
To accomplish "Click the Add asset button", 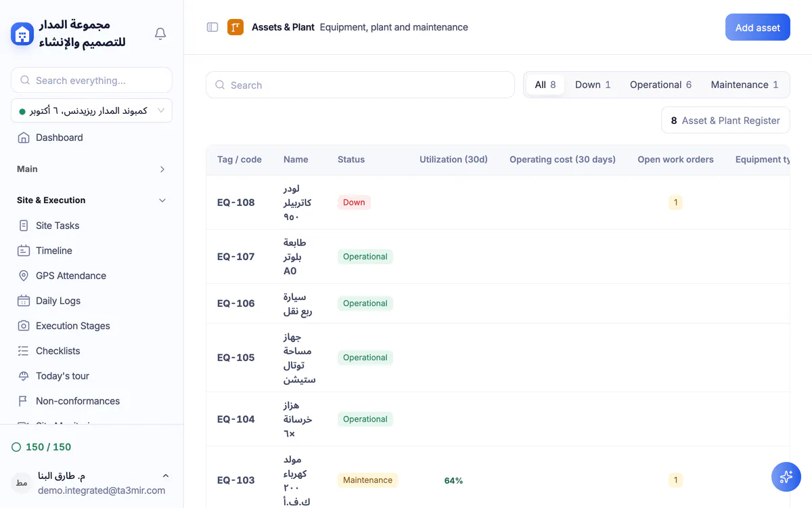I will (x=758, y=27).
